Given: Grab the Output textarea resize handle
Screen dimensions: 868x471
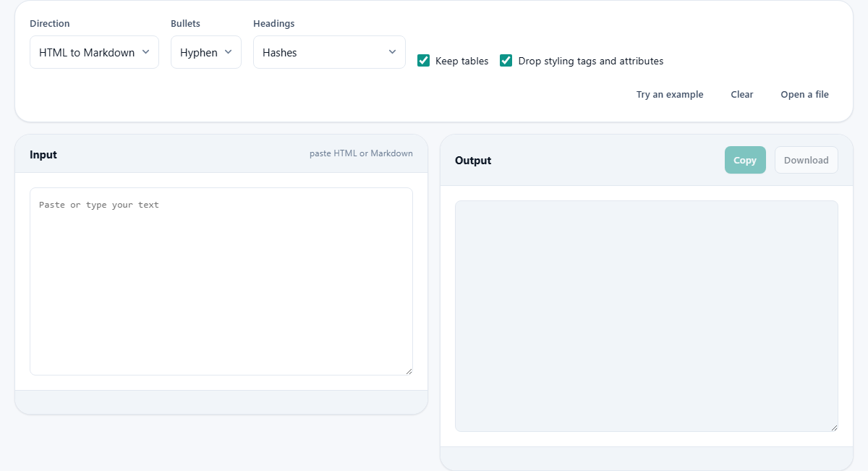Looking at the screenshot, I should coord(834,428).
